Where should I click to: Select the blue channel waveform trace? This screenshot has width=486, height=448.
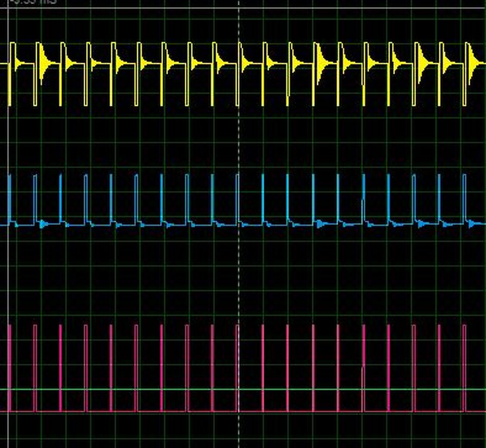point(243,201)
